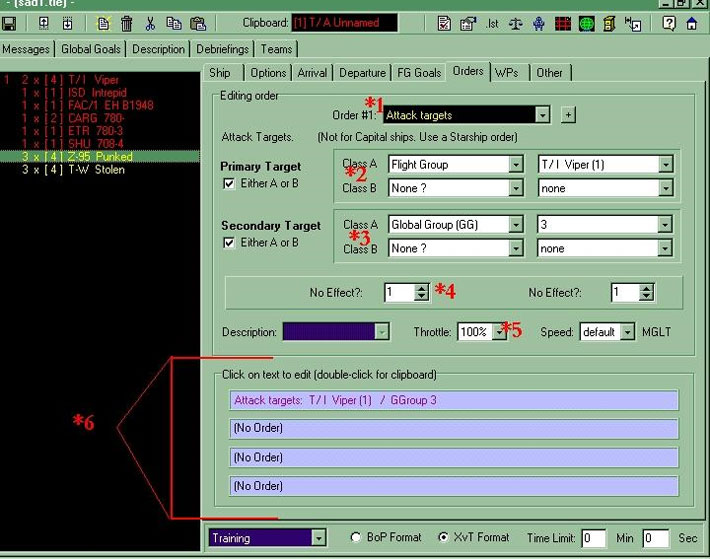Move flight group down with arrow icon
Screen dimensions: 710x559
coord(67,24)
